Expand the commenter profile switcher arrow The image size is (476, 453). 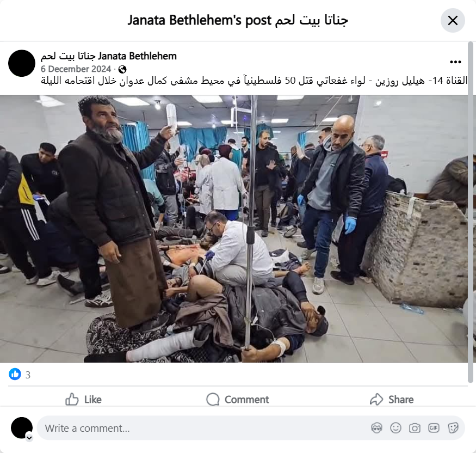pos(29,438)
